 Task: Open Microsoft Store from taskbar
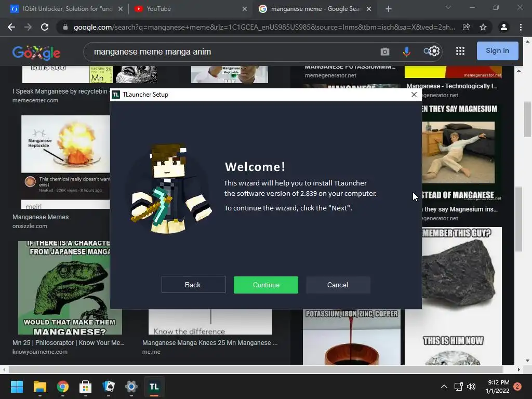tap(85, 387)
